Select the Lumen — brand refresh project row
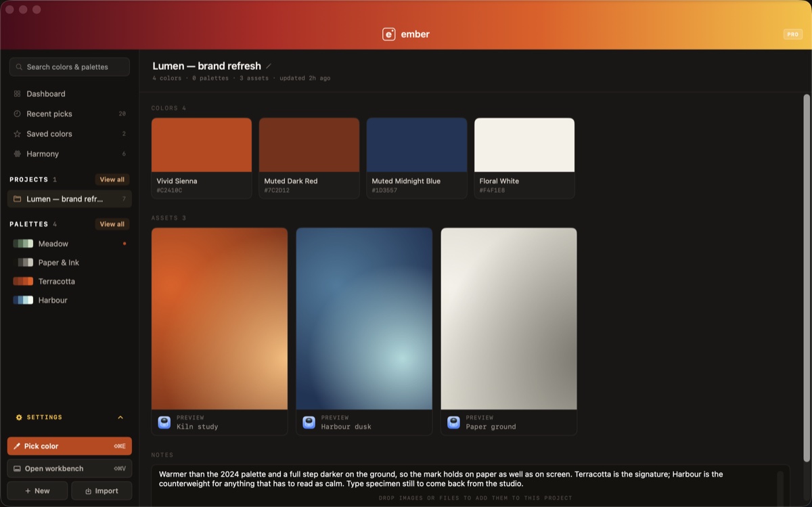The image size is (812, 507). [x=69, y=199]
